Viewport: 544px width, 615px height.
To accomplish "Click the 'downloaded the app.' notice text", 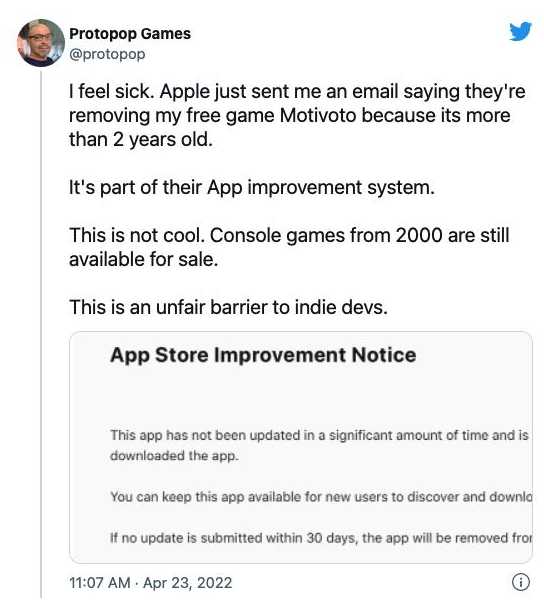I will [x=174, y=456].
